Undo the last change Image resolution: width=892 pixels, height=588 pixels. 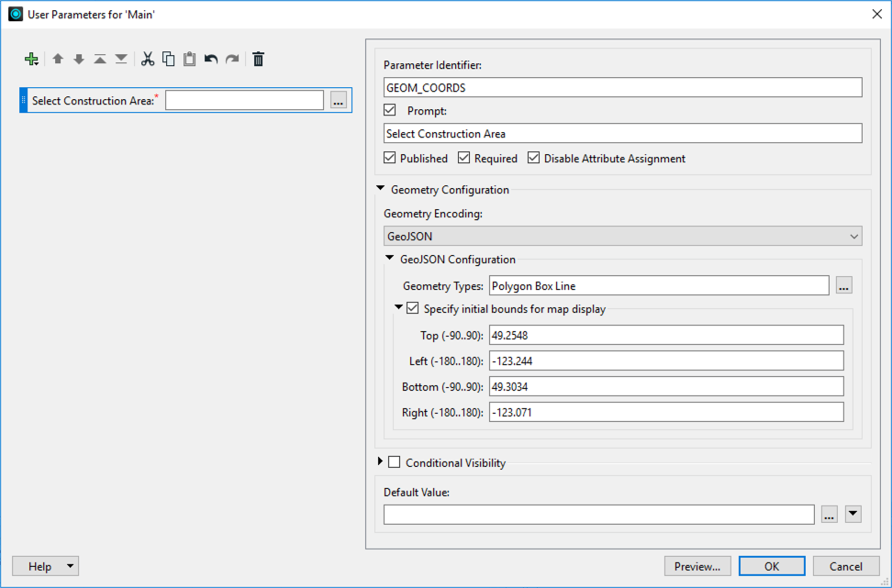click(211, 59)
